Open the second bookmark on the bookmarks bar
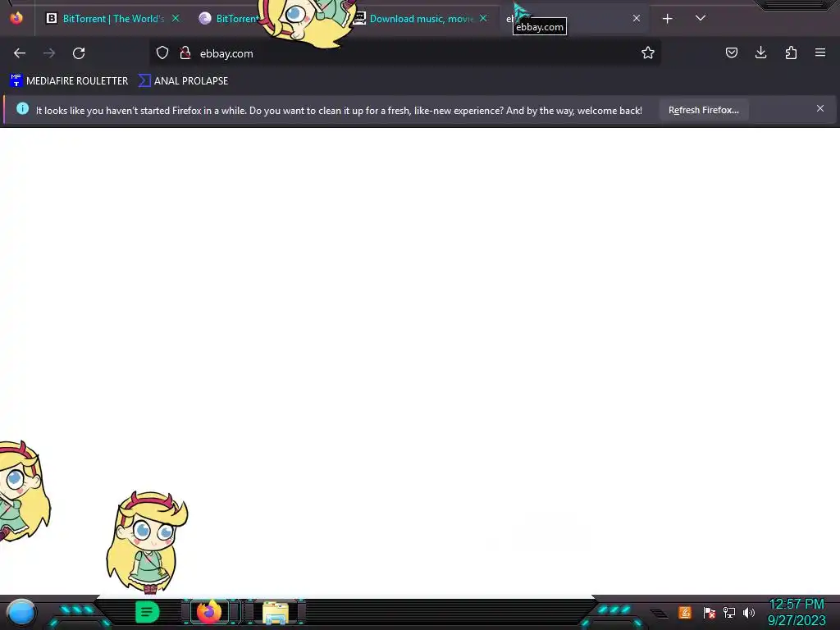840x630 pixels. pos(184,81)
